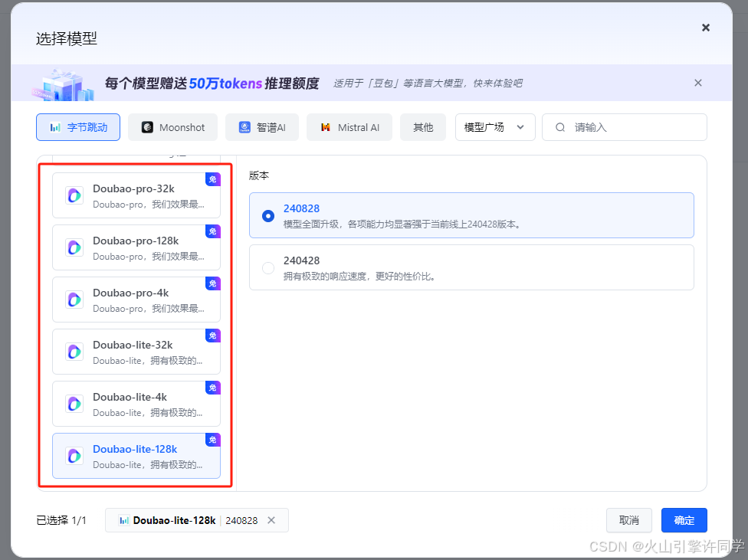Click the 免 free badge on Doubao-pro-32k
The width and height of the screenshot is (748, 560).
(x=213, y=179)
